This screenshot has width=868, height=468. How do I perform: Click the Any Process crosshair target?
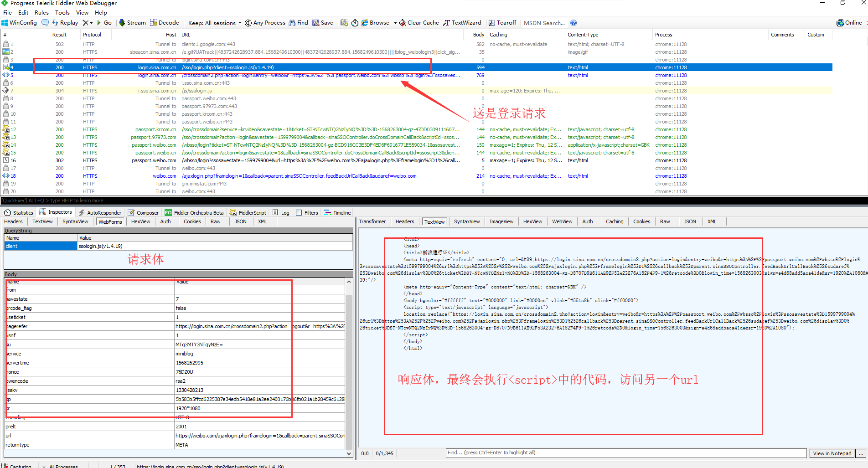265,23
